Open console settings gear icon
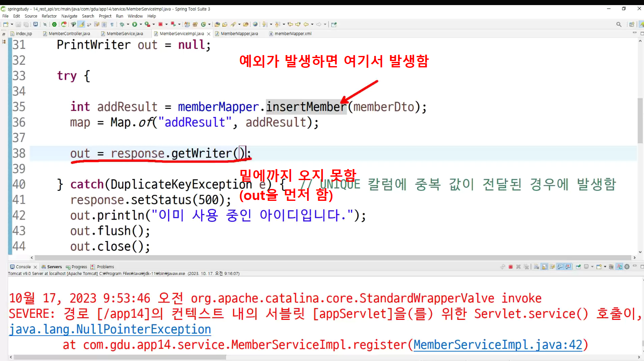This screenshot has width=644, height=361. click(x=627, y=267)
